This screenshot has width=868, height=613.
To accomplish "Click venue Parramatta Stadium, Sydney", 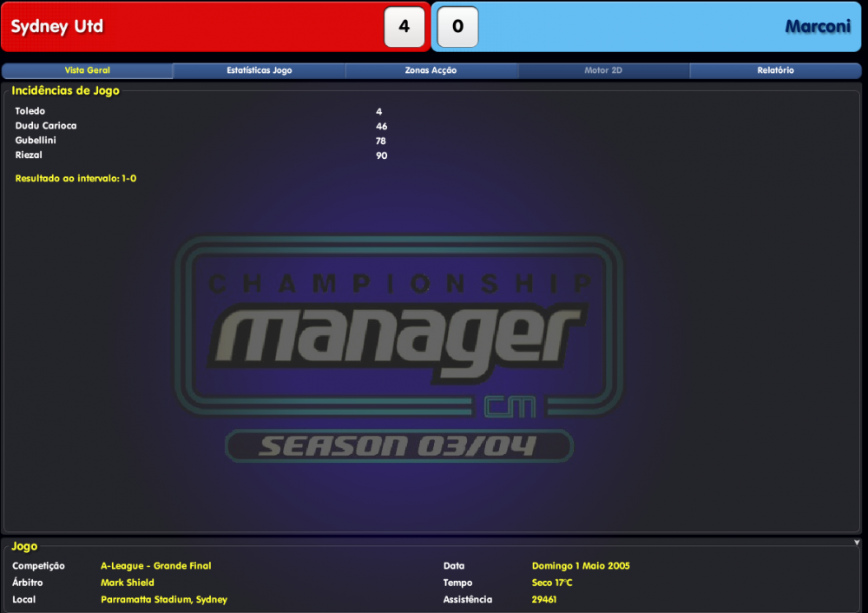I will [x=164, y=599].
